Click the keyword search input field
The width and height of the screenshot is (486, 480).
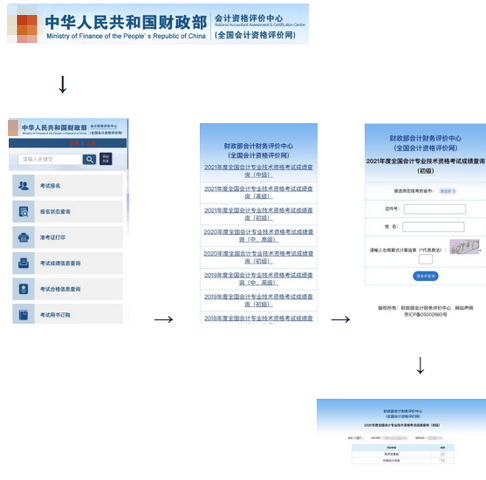[x=50, y=159]
